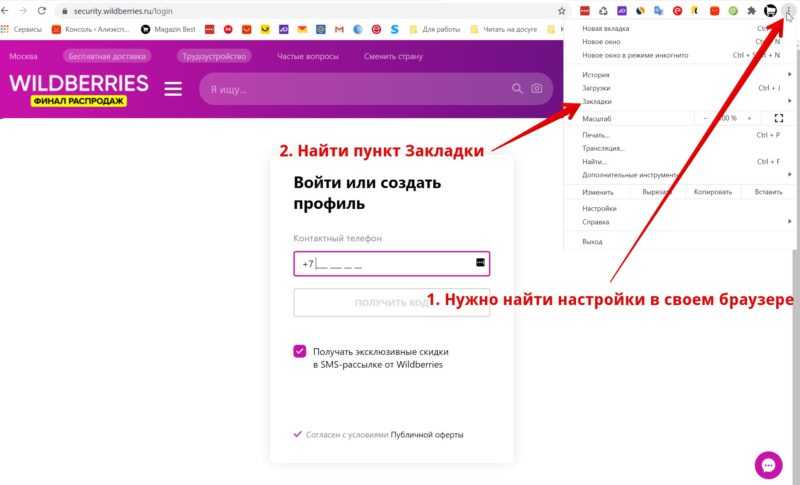Click the Получить код button
The height and width of the screenshot is (485, 800).
(x=391, y=302)
